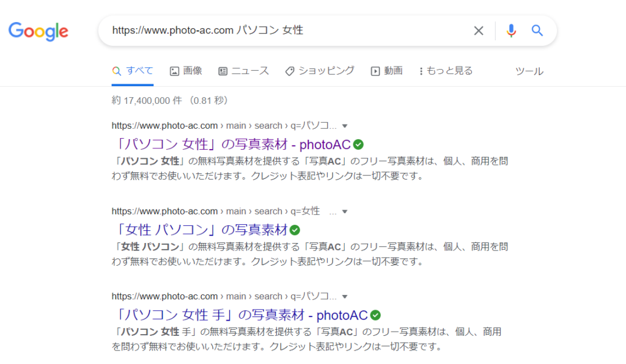Open 「女性 パソコン」の写真素材 link
Image resolution: width=626 pixels, height=364 pixels.
(x=201, y=230)
